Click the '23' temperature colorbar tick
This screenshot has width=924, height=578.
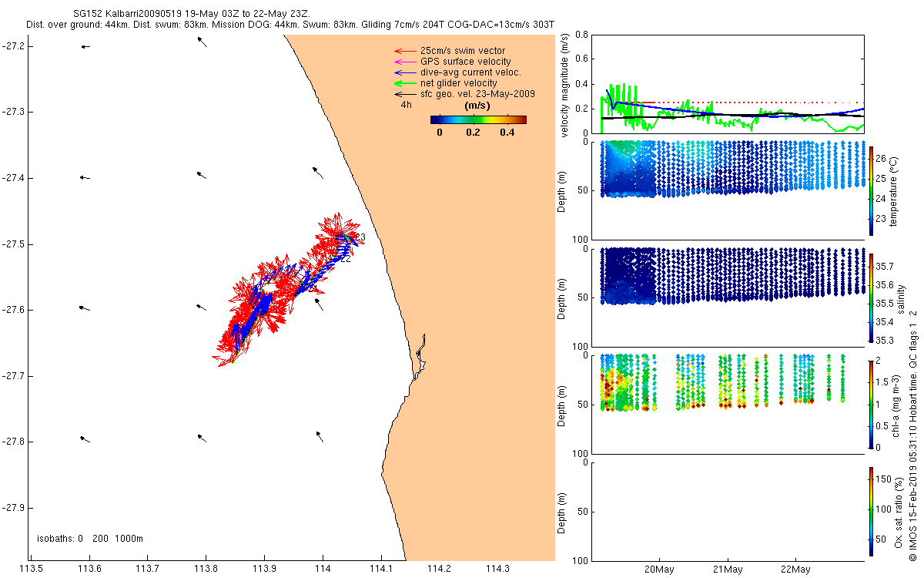point(881,218)
